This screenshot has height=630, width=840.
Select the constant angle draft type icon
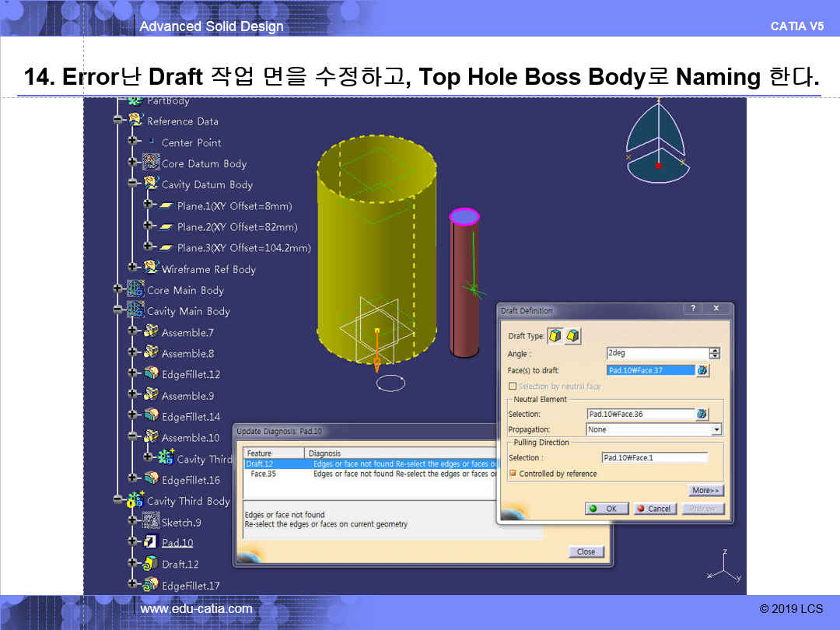click(x=555, y=336)
